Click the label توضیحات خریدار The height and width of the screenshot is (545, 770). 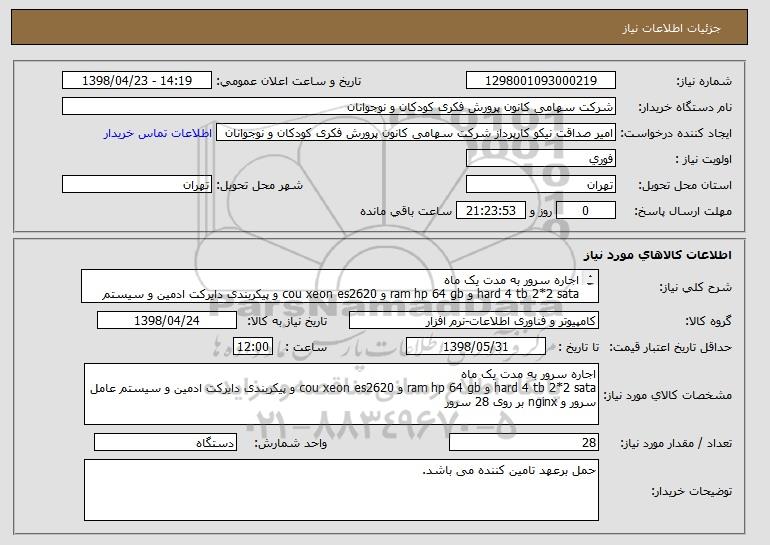[x=691, y=491]
